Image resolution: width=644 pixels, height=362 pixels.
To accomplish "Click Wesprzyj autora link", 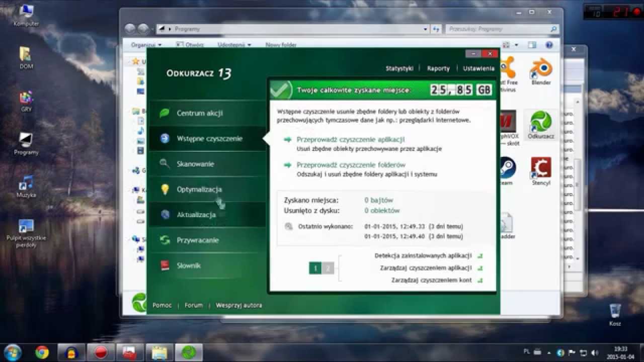I will [239, 305].
